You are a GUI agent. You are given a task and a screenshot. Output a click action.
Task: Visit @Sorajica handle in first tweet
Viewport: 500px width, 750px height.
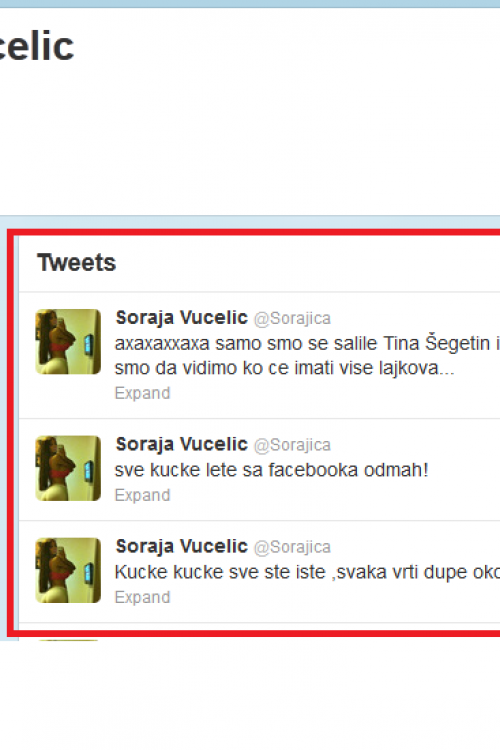(x=292, y=319)
